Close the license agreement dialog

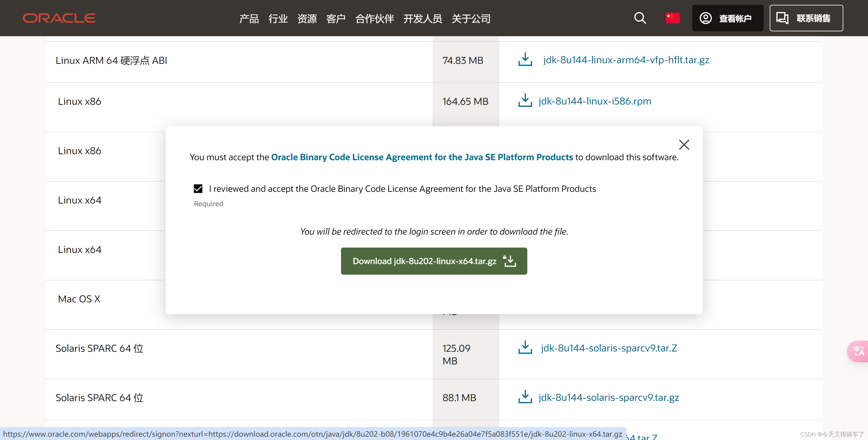point(684,145)
